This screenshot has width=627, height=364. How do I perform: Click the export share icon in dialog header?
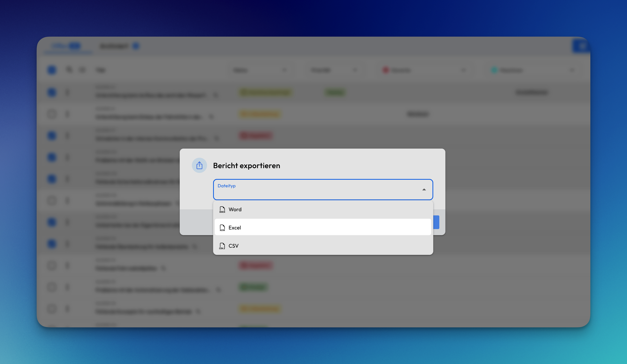pyautogui.click(x=199, y=165)
